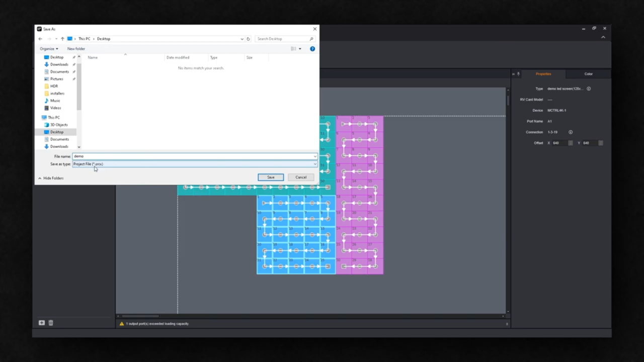This screenshot has height=362, width=644.
Task: Open the Organize dropdown menu
Action: point(49,48)
